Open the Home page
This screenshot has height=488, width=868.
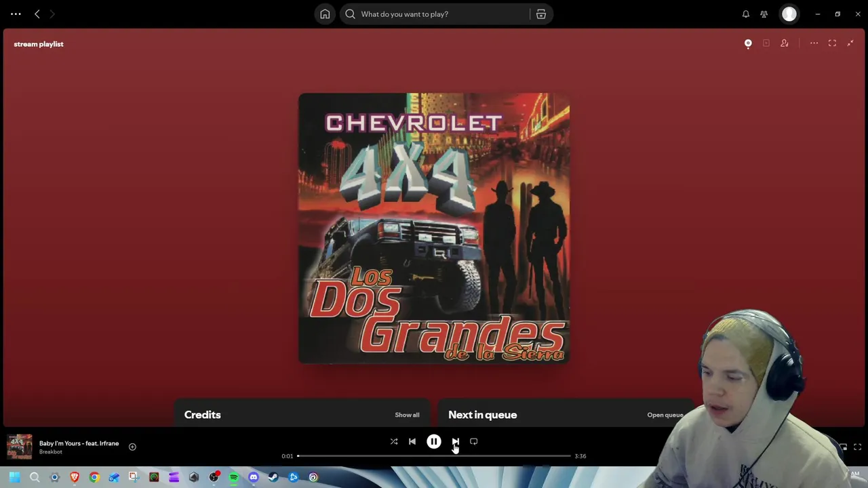[325, 14]
